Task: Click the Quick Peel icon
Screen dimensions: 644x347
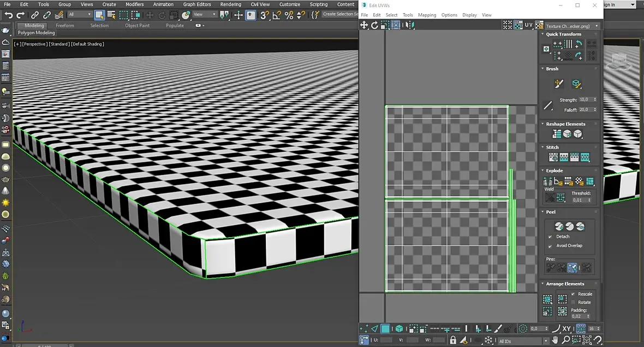Action: 559,226
